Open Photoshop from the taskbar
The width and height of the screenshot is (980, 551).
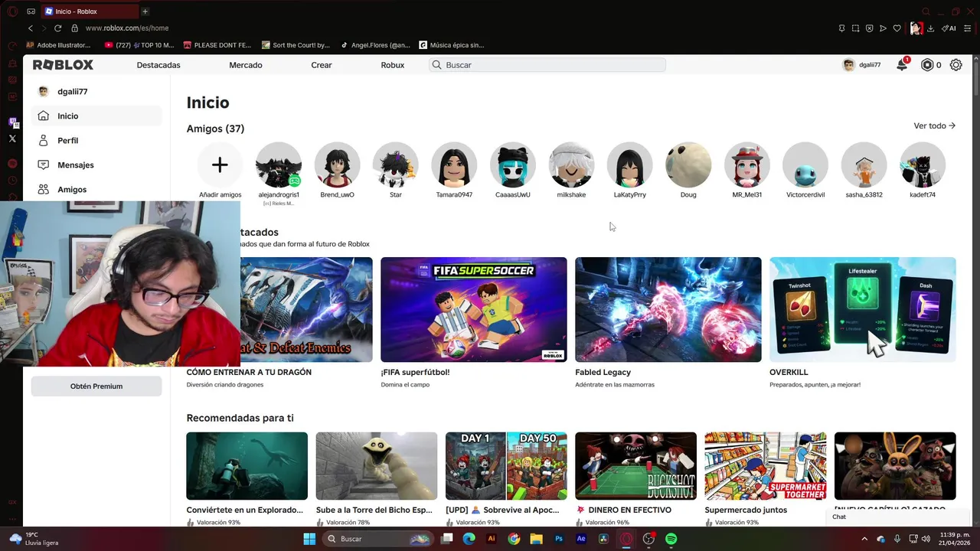click(559, 539)
